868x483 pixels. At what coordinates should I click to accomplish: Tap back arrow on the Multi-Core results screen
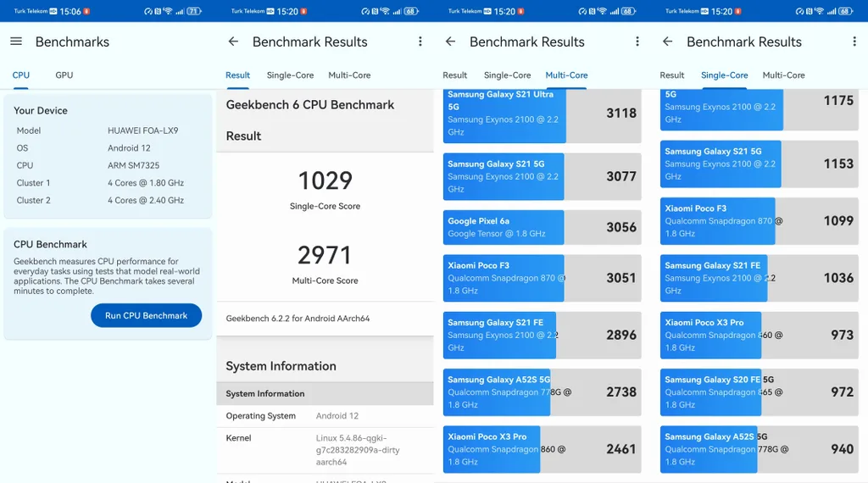tap(451, 42)
